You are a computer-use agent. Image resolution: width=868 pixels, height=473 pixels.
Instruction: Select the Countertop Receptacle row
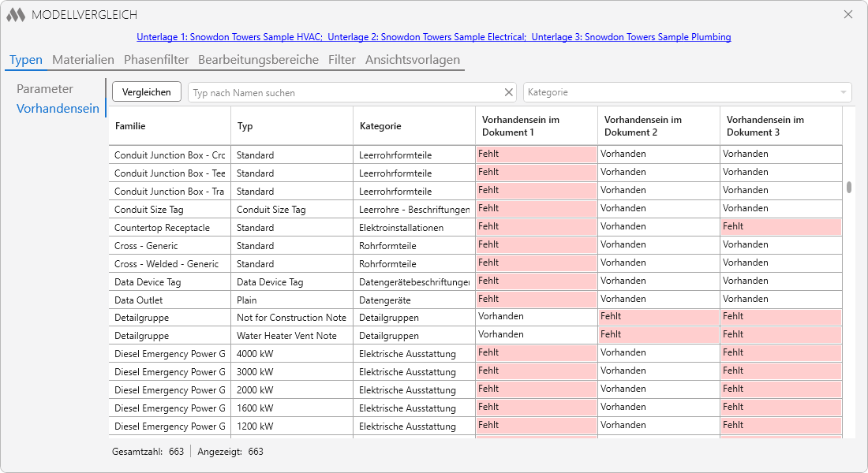[x=476, y=227]
